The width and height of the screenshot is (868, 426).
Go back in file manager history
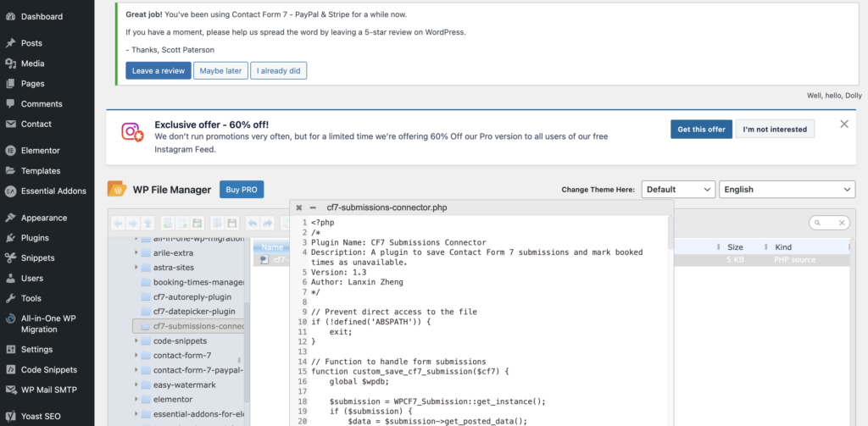(x=118, y=223)
